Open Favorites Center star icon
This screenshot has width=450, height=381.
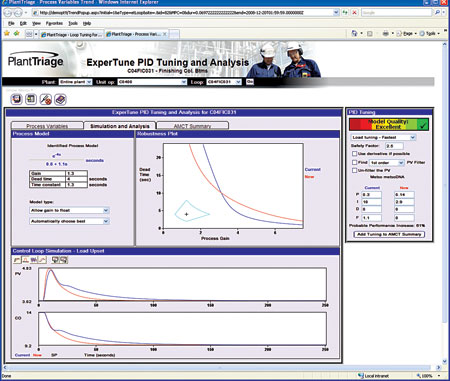click(7, 33)
